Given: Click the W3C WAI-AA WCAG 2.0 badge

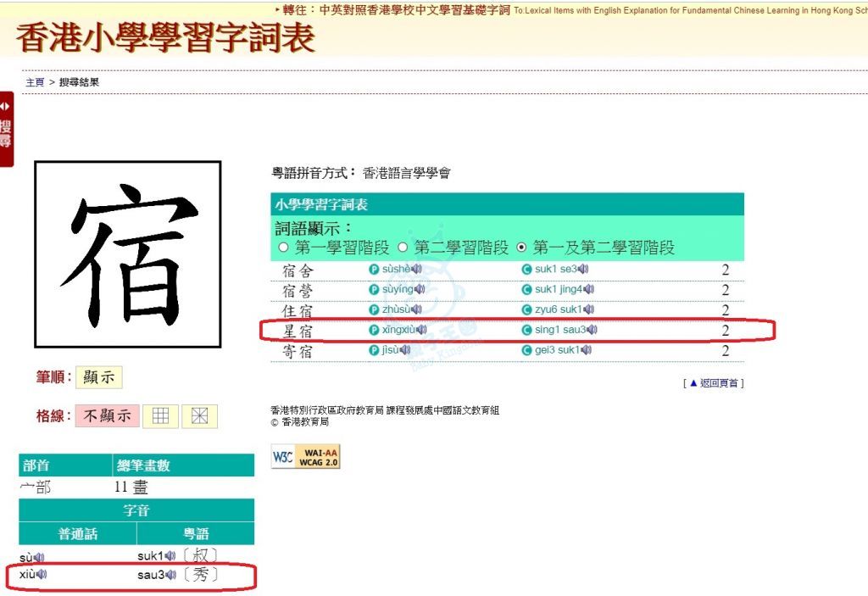Looking at the screenshot, I should click(x=305, y=456).
